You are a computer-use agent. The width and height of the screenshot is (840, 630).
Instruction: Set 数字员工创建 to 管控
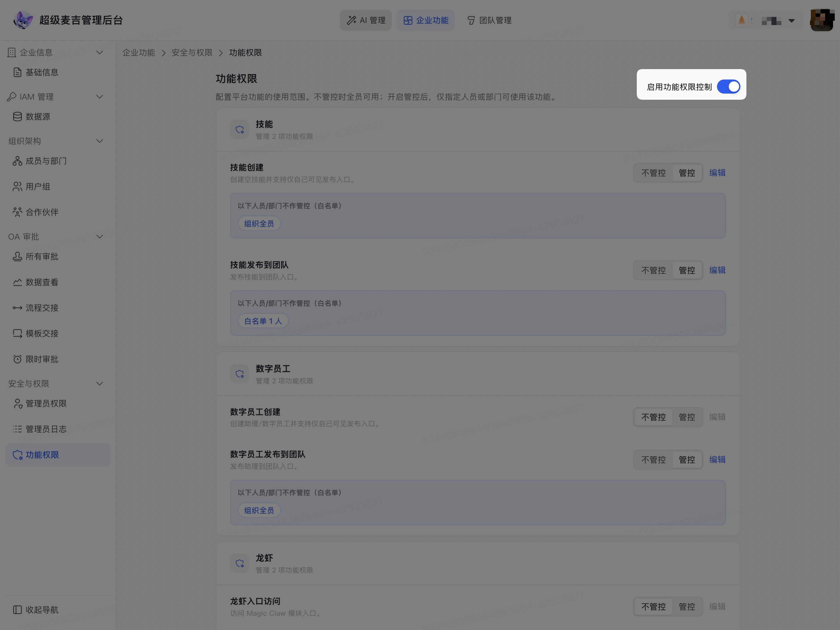pos(687,417)
